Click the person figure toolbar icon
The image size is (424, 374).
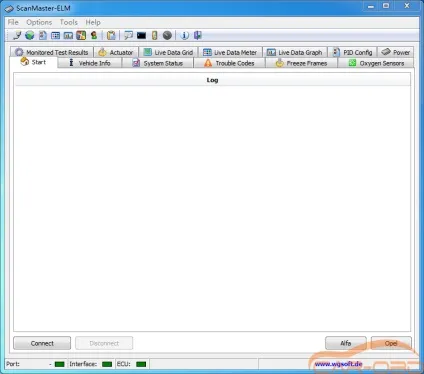tap(94, 35)
